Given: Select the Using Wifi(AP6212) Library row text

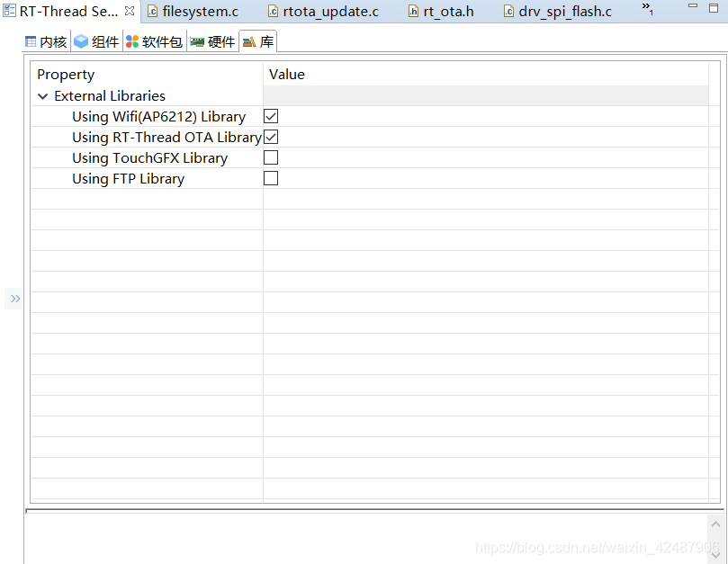Looking at the screenshot, I should pos(158,117).
